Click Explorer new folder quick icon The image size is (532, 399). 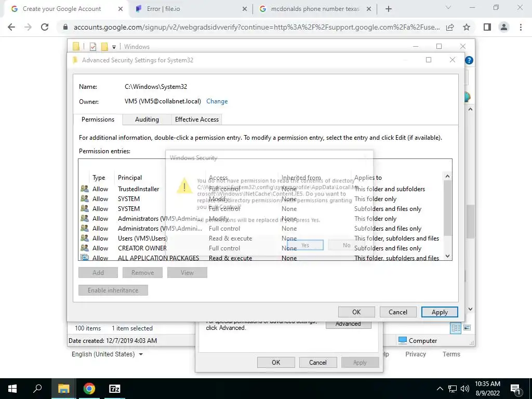tap(104, 46)
